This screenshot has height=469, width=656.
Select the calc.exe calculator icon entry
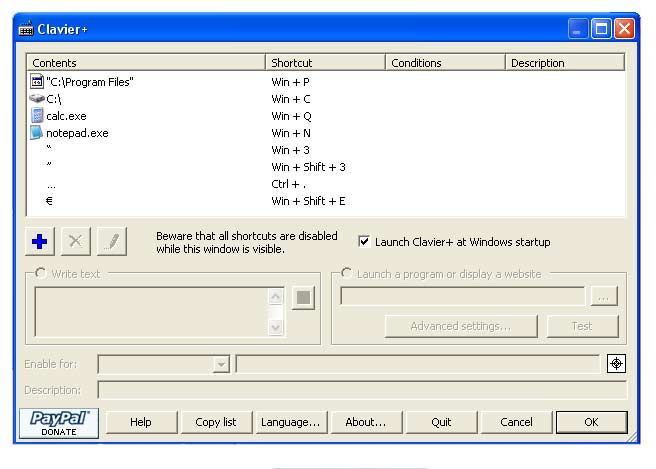pyautogui.click(x=37, y=116)
